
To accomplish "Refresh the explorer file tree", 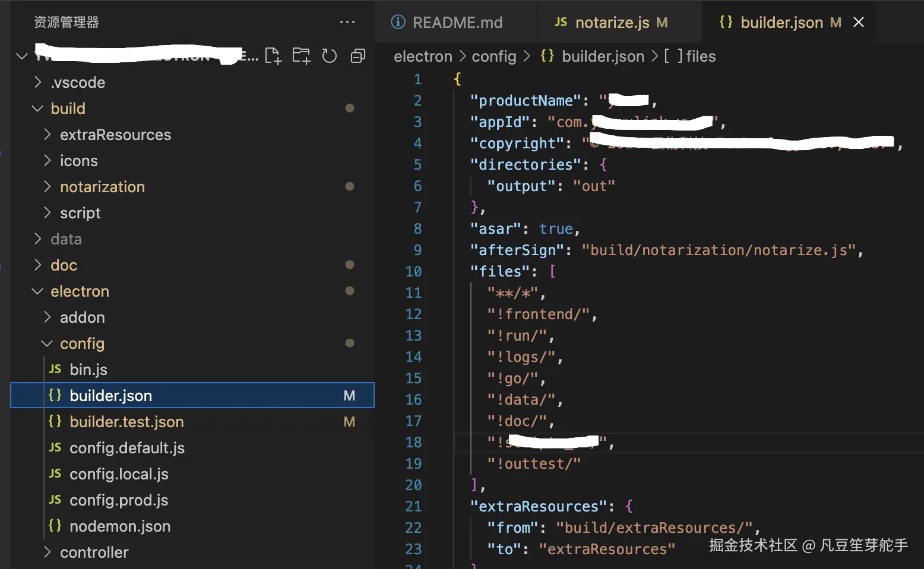I will coord(330,56).
